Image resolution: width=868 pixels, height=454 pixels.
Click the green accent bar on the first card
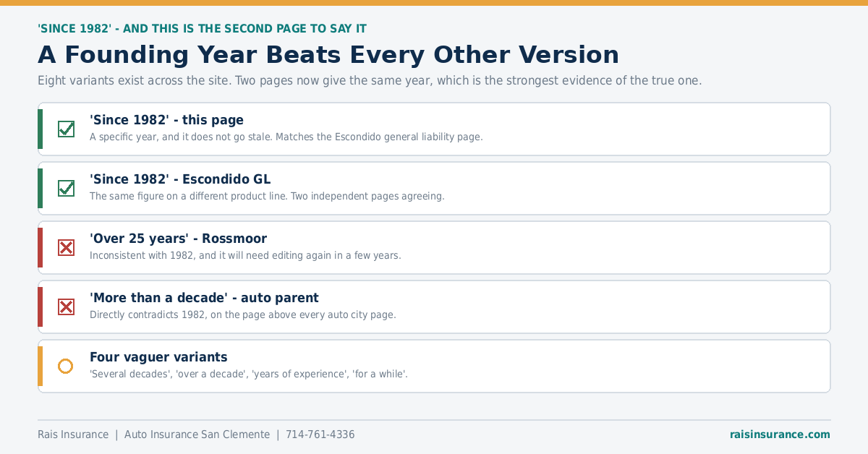[40, 129]
